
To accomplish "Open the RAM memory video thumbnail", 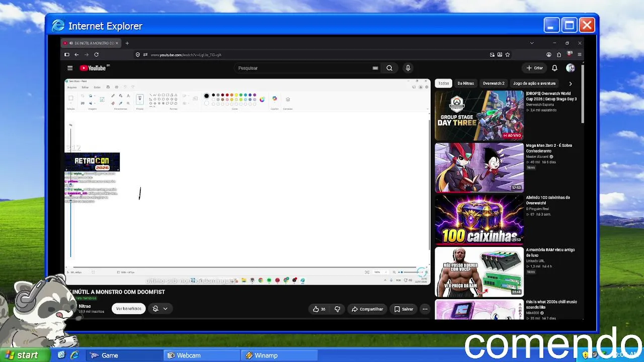I will [479, 271].
